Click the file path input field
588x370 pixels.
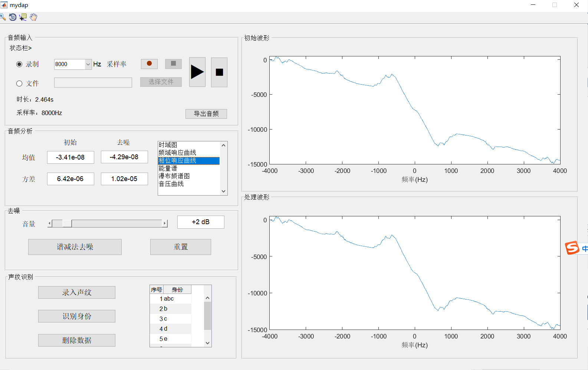(x=93, y=82)
